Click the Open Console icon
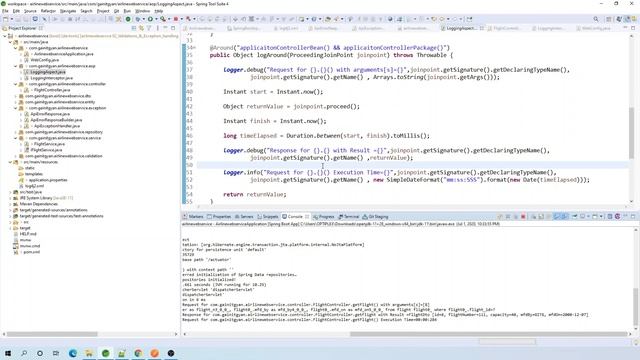The image size is (640, 360). click(595, 217)
